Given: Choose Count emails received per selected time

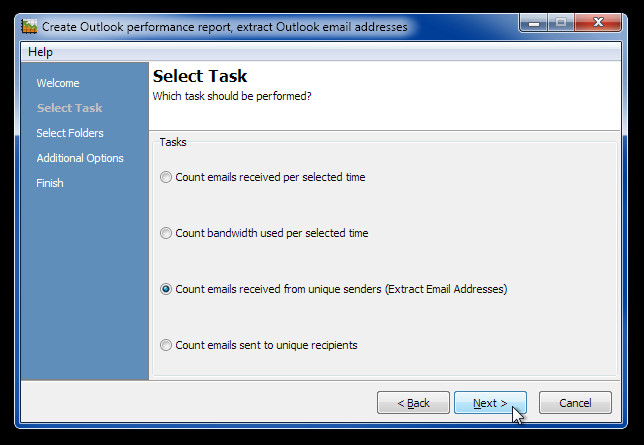Looking at the screenshot, I should [263, 177].
